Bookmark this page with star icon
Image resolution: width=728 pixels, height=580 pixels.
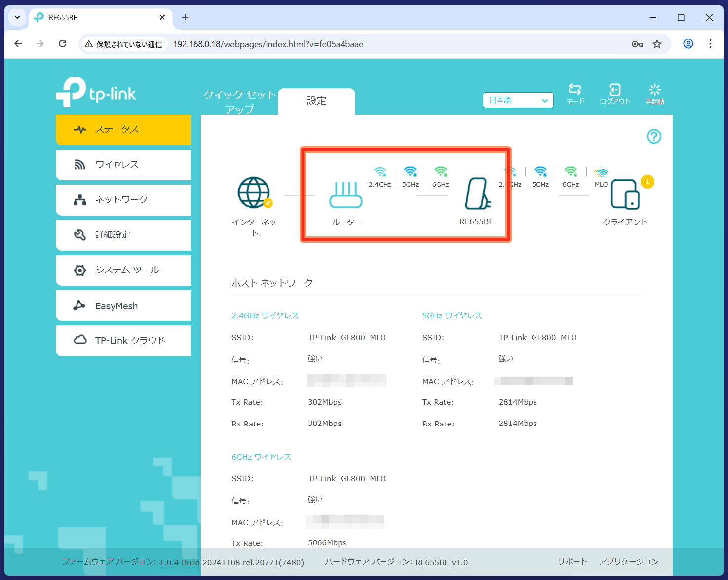[x=657, y=44]
